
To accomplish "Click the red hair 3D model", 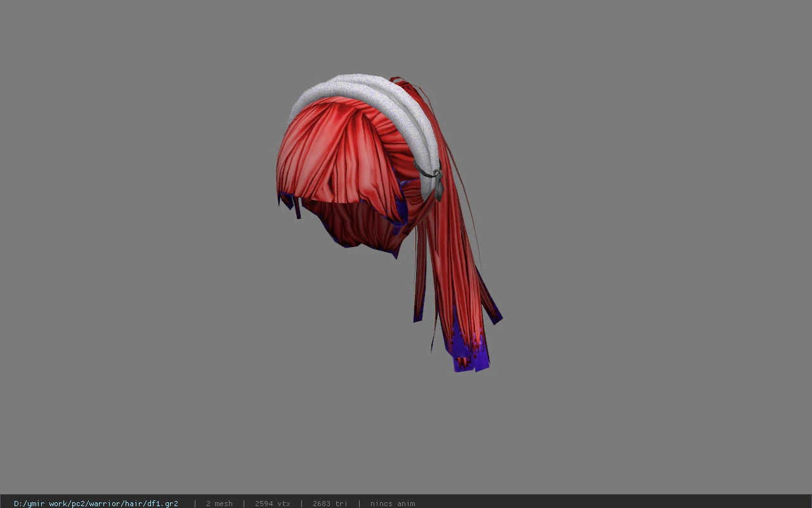I will [388, 222].
